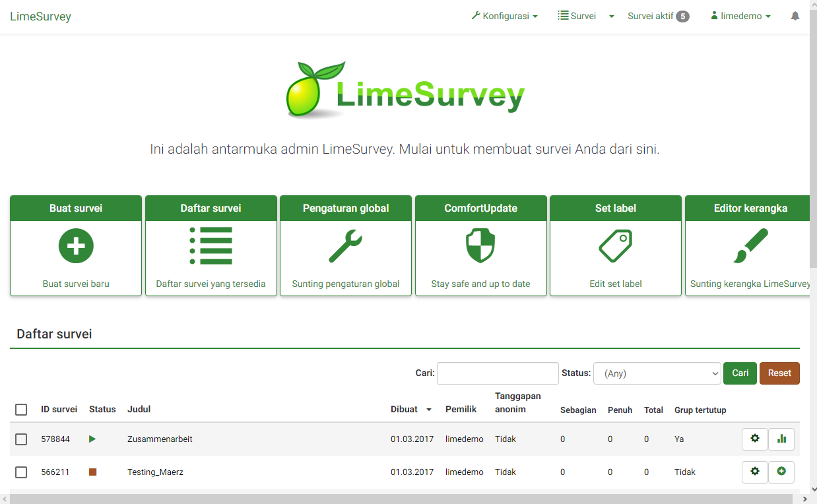Click the Reset filter button
The height and width of the screenshot is (504, 817).
tap(779, 373)
